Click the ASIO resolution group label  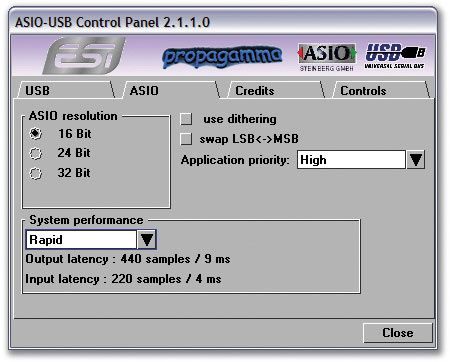coord(73,116)
